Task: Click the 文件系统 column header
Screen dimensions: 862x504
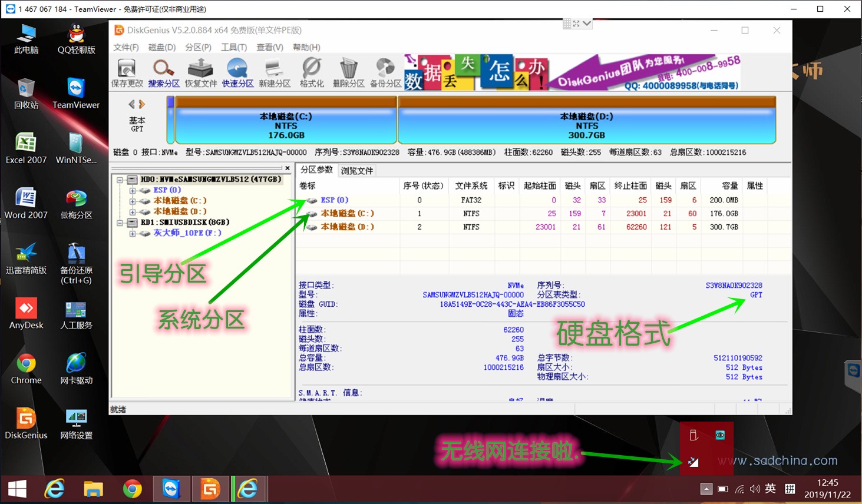Action: 471,185
